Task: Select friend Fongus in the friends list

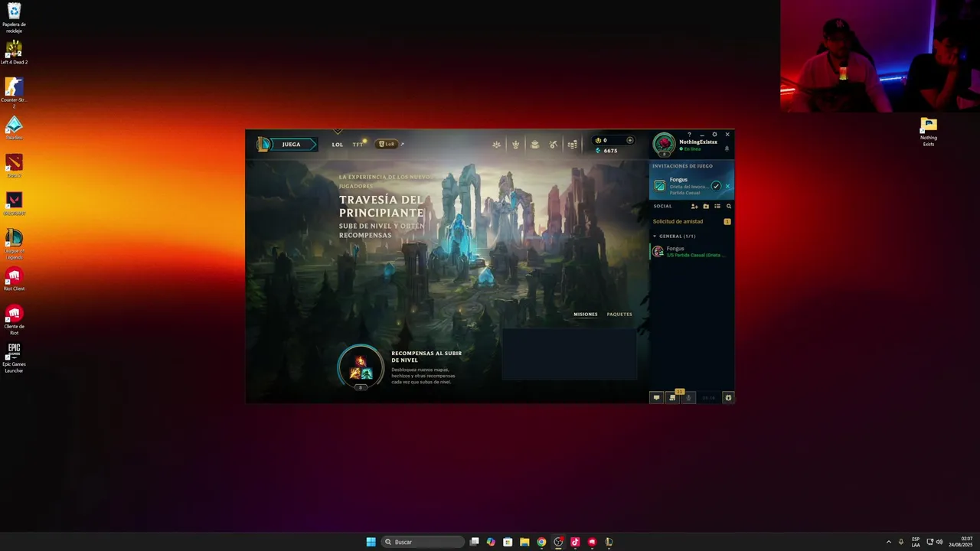Action: pos(691,251)
